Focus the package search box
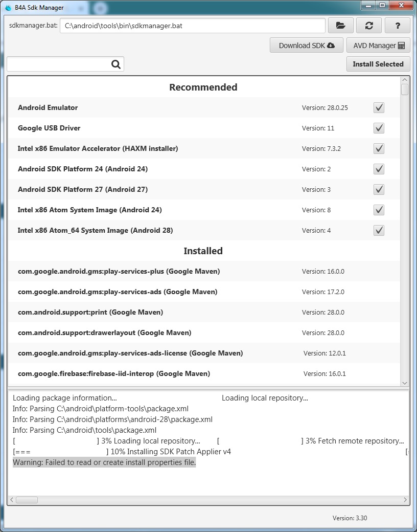The image size is (417, 532). [59, 64]
